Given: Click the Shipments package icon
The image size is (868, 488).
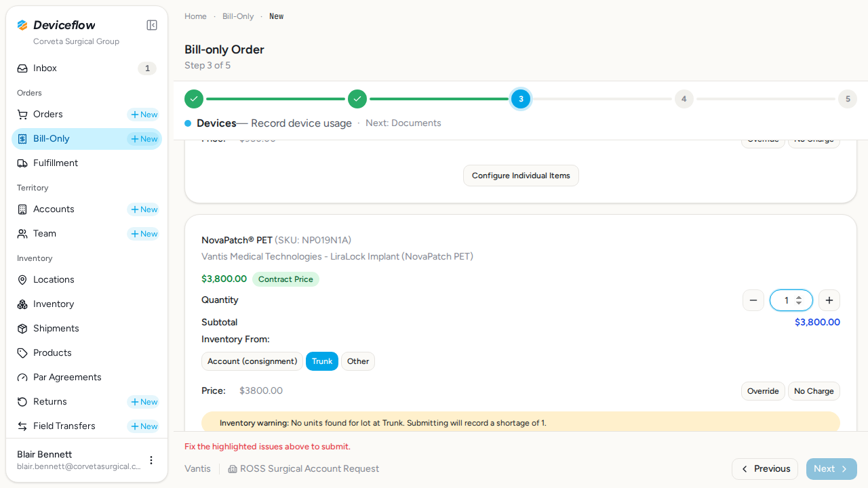Looking at the screenshot, I should pos(22,329).
